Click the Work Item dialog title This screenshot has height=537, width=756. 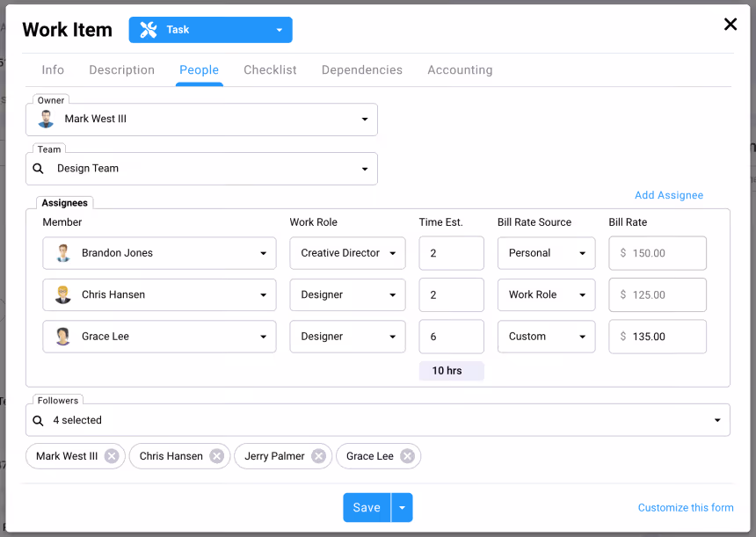(67, 30)
